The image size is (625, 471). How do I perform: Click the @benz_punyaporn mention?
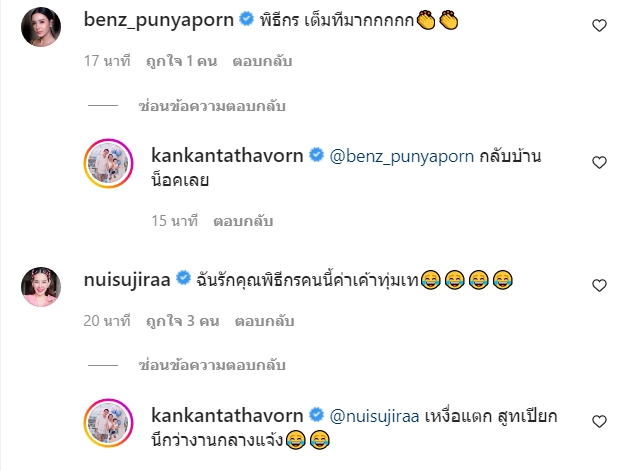pyautogui.click(x=402, y=157)
